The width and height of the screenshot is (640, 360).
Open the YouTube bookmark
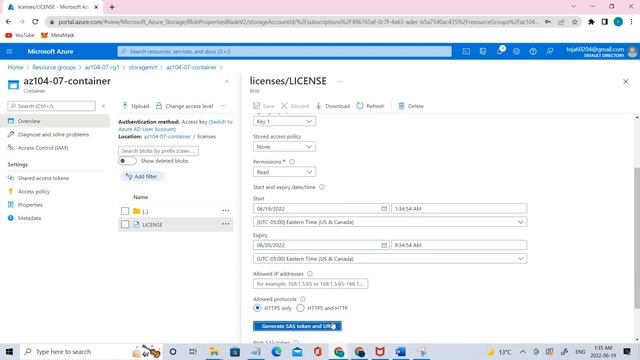20,35
